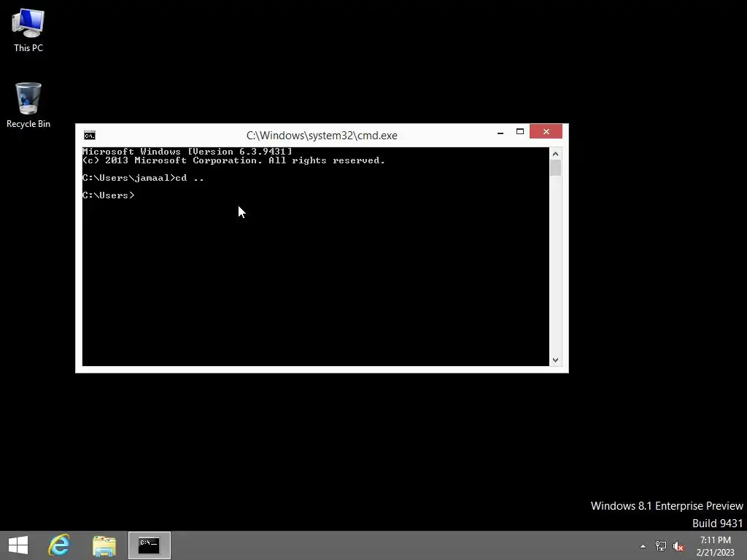Click the Command Prompt taskbar button
Viewport: 747px width, 560px height.
[149, 545]
